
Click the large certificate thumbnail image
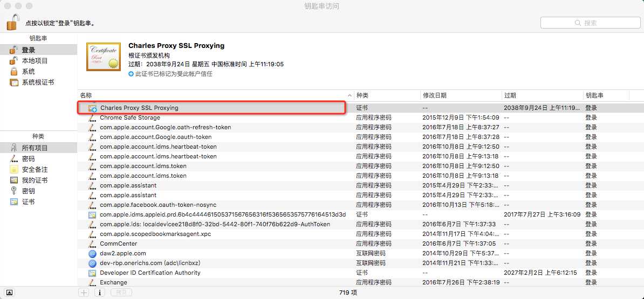104,57
